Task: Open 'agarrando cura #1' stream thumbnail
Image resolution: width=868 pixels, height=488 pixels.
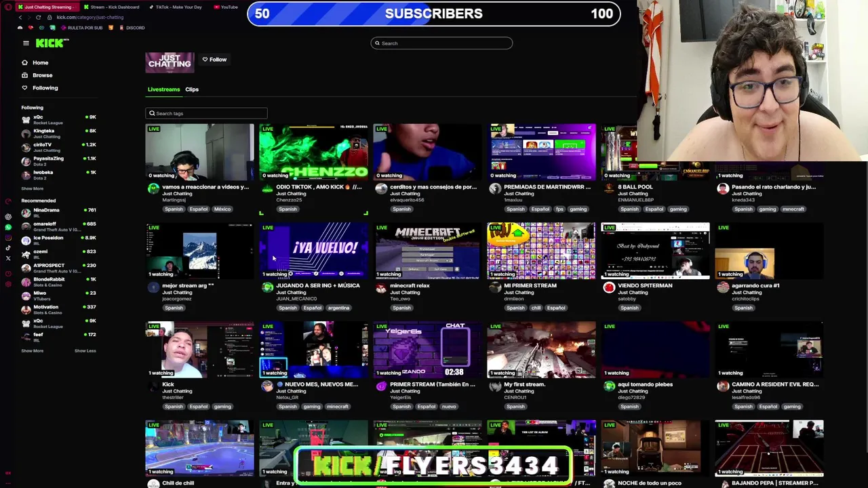Action: (x=769, y=250)
